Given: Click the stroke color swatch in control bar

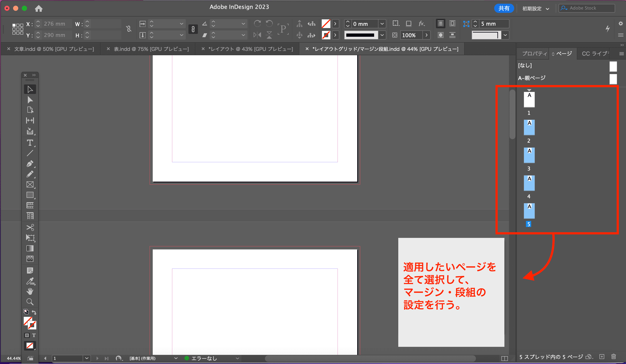Looking at the screenshot, I should [326, 35].
